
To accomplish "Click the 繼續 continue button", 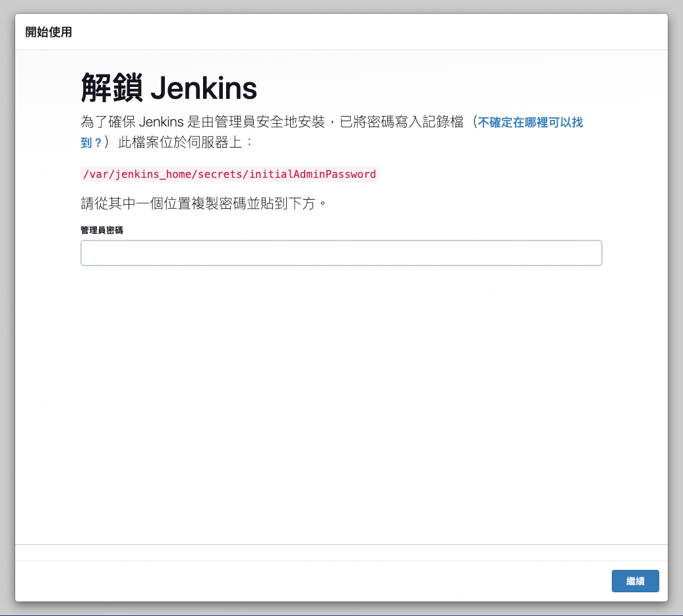I will [x=635, y=580].
